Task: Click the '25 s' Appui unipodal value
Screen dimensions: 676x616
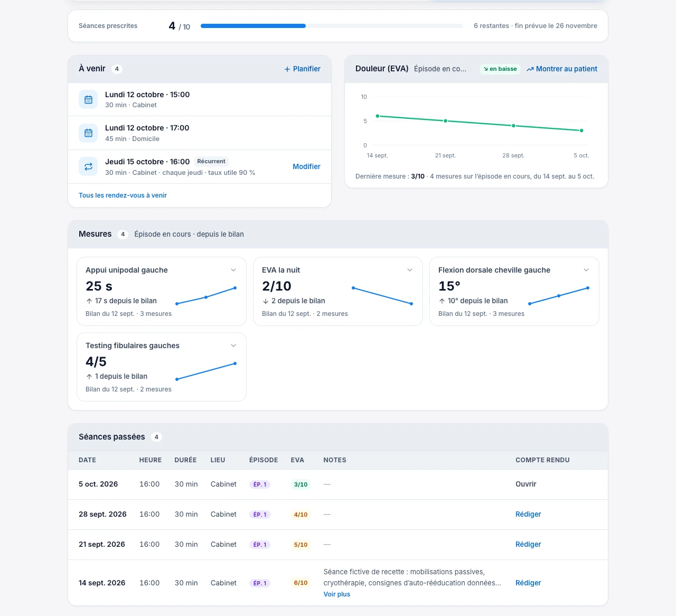Action: (99, 286)
